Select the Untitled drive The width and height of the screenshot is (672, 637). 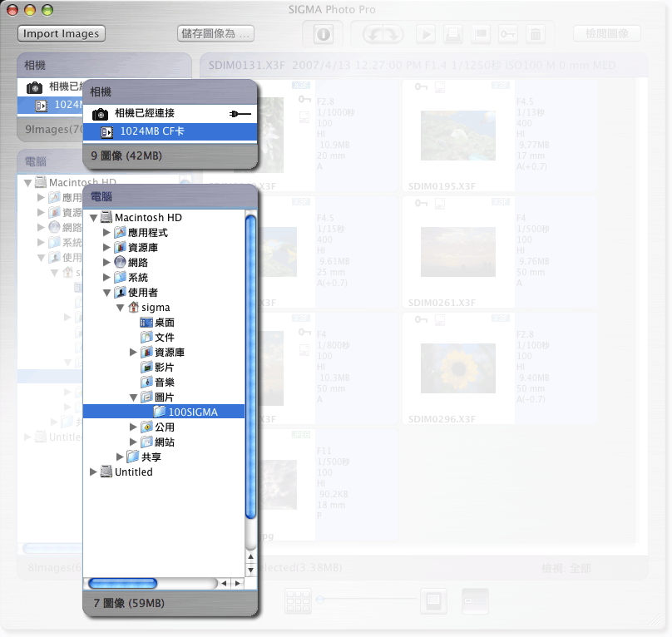134,472
